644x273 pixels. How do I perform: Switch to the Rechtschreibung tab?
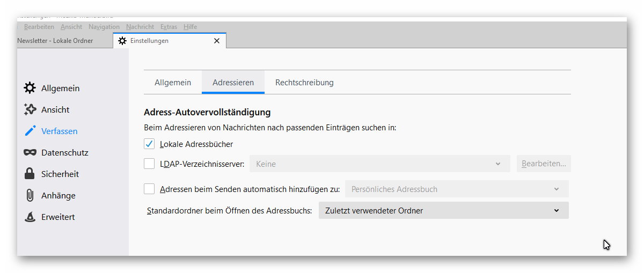tap(304, 83)
